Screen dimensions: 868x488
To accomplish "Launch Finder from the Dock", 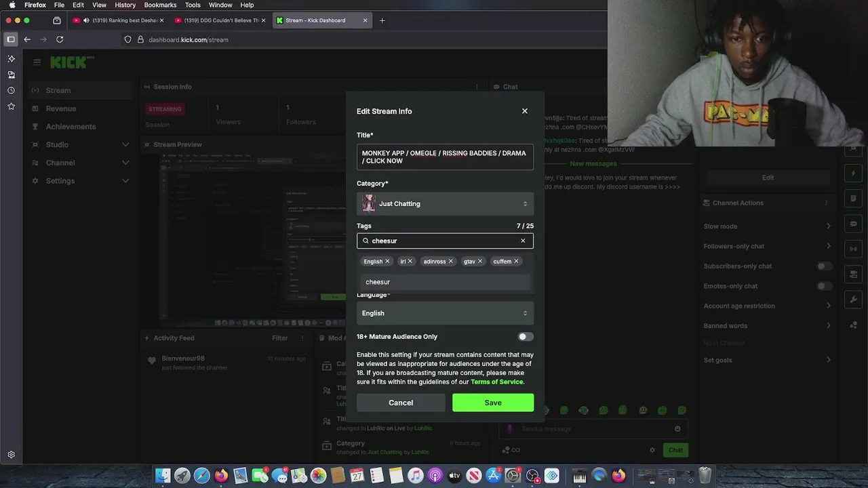I will [x=163, y=476].
